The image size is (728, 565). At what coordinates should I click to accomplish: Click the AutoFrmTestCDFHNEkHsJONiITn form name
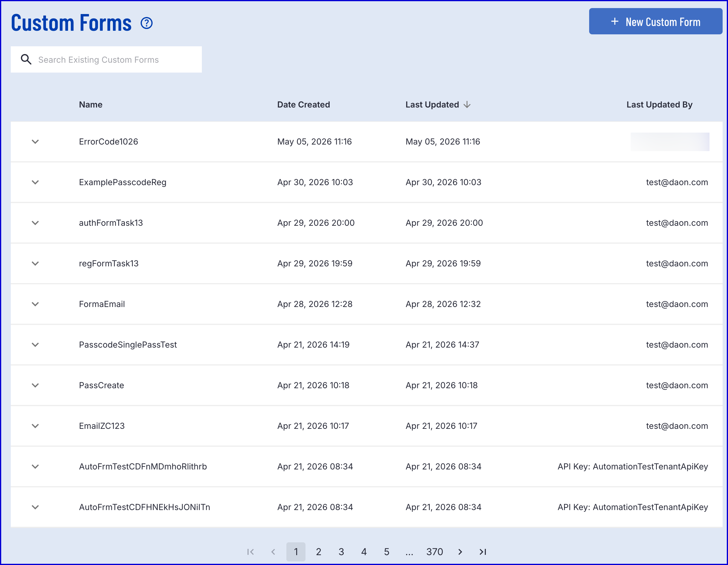tap(144, 508)
